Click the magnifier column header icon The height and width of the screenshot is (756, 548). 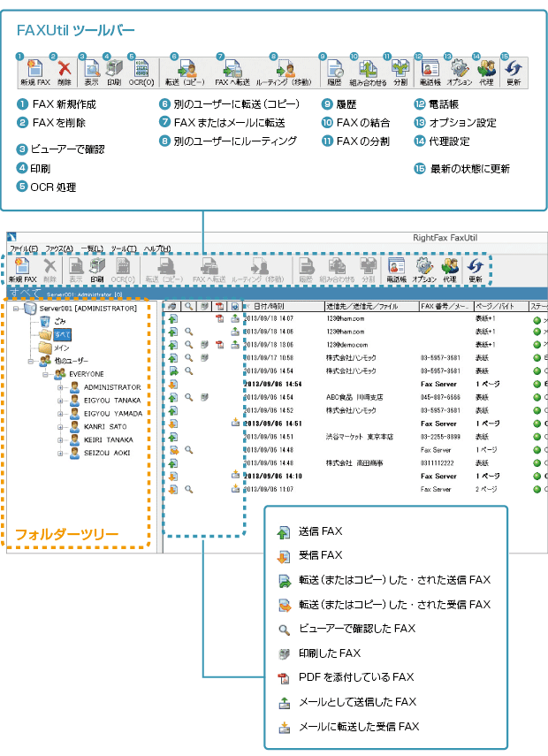point(189,306)
